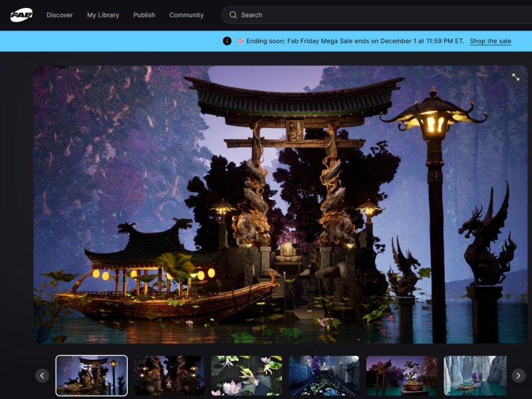The image size is (532, 399).
Task: Go to the Publish page
Action: point(144,15)
